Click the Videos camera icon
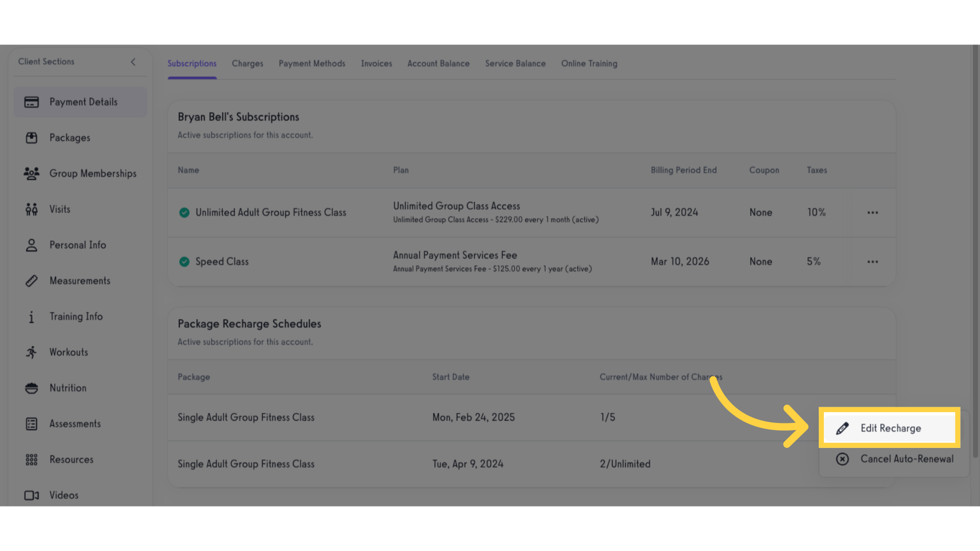Image resolution: width=980 pixels, height=551 pixels. coord(32,495)
